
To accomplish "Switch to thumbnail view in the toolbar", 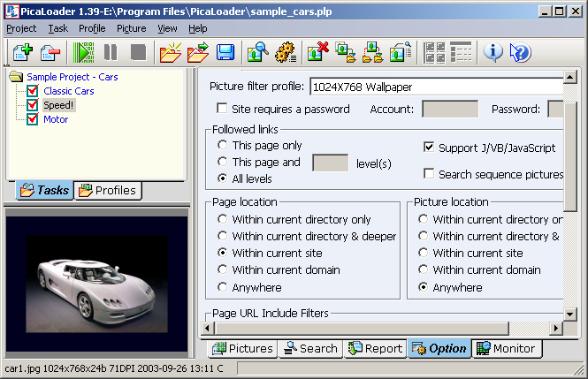I will pyautogui.click(x=434, y=52).
